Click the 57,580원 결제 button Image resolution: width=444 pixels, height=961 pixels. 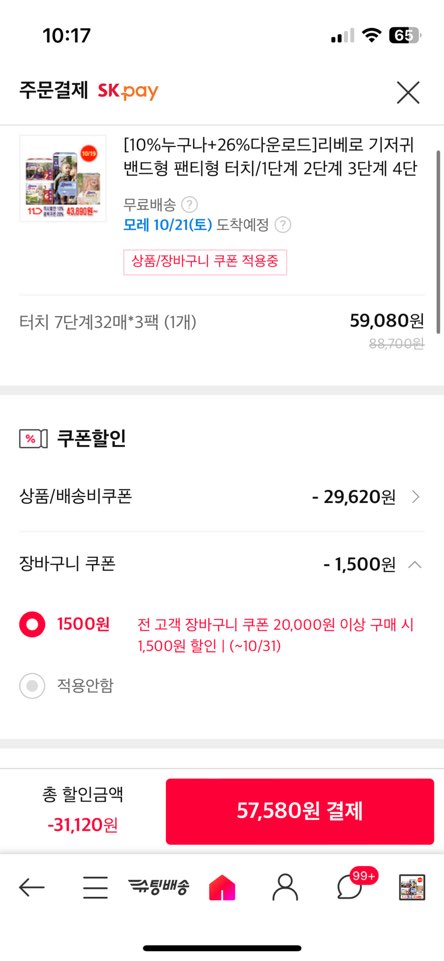[x=300, y=811]
